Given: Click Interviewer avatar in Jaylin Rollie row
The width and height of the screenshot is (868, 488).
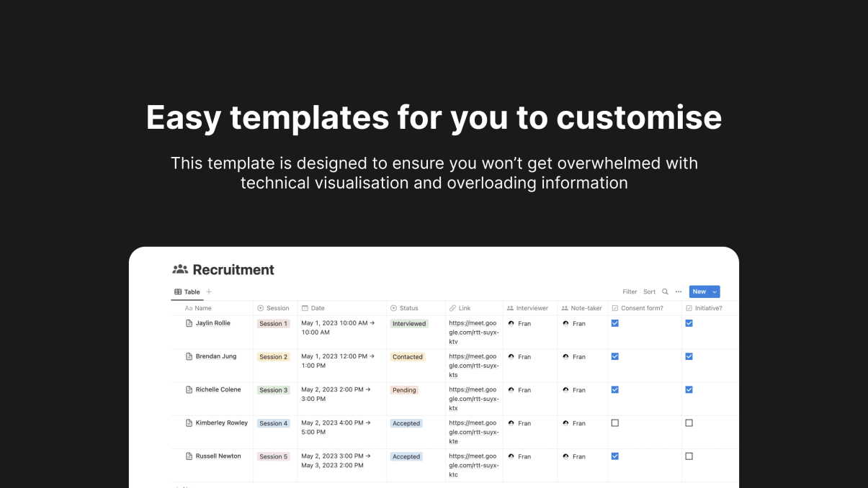Looking at the screenshot, I should pyautogui.click(x=511, y=323).
